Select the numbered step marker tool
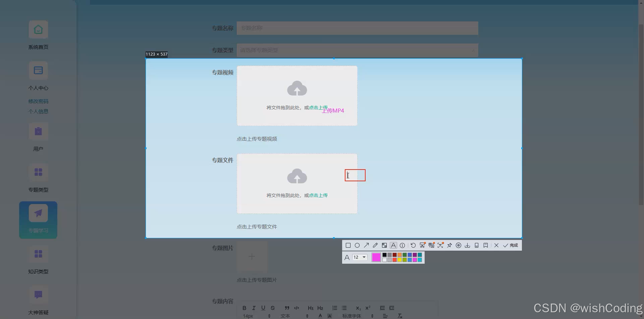The image size is (644, 319). coord(402,245)
